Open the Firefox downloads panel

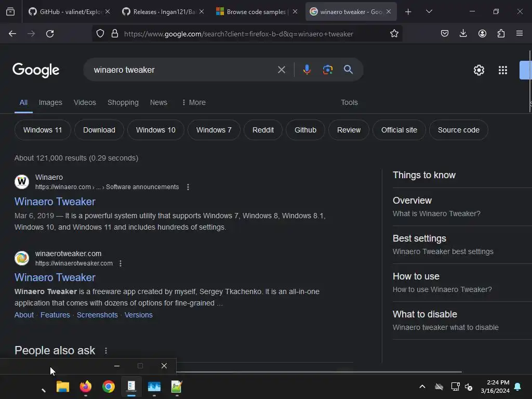pos(463,34)
